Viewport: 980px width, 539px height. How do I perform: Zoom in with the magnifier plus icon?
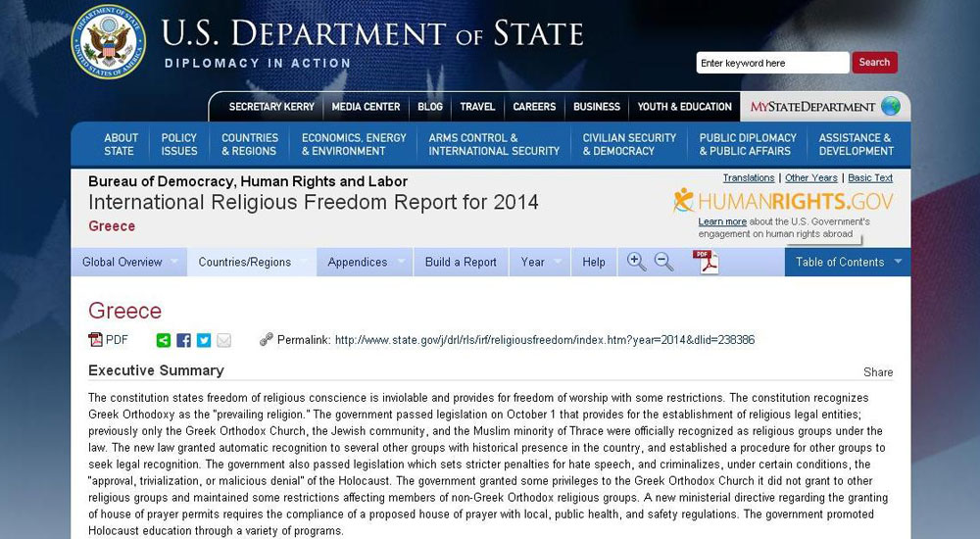tap(636, 262)
